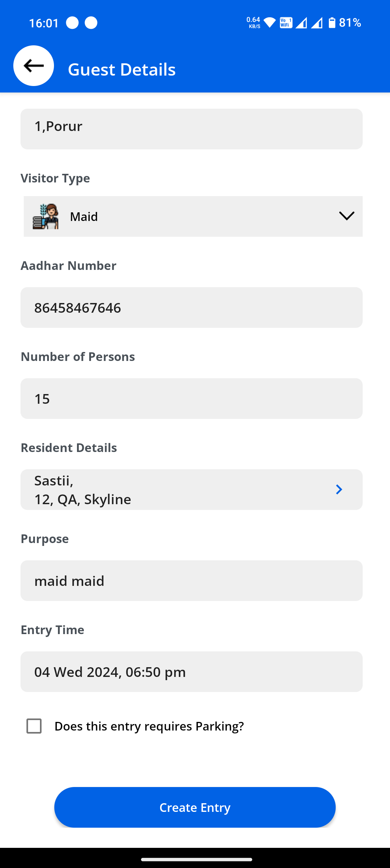Tap the first round notification dot icon
This screenshot has height=868, width=390.
click(72, 23)
